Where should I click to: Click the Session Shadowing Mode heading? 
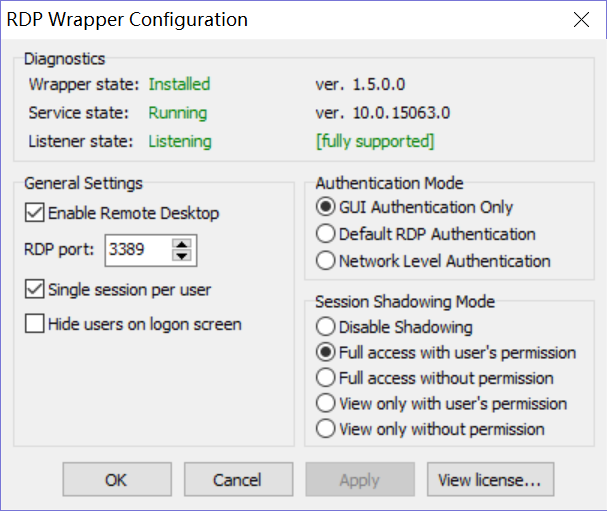(405, 302)
